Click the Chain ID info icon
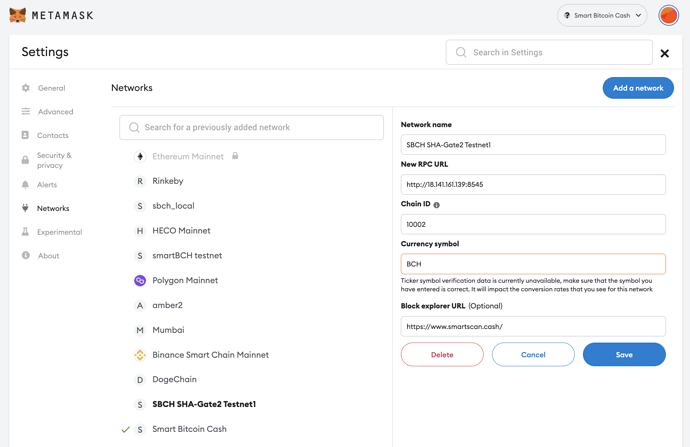 (x=436, y=205)
